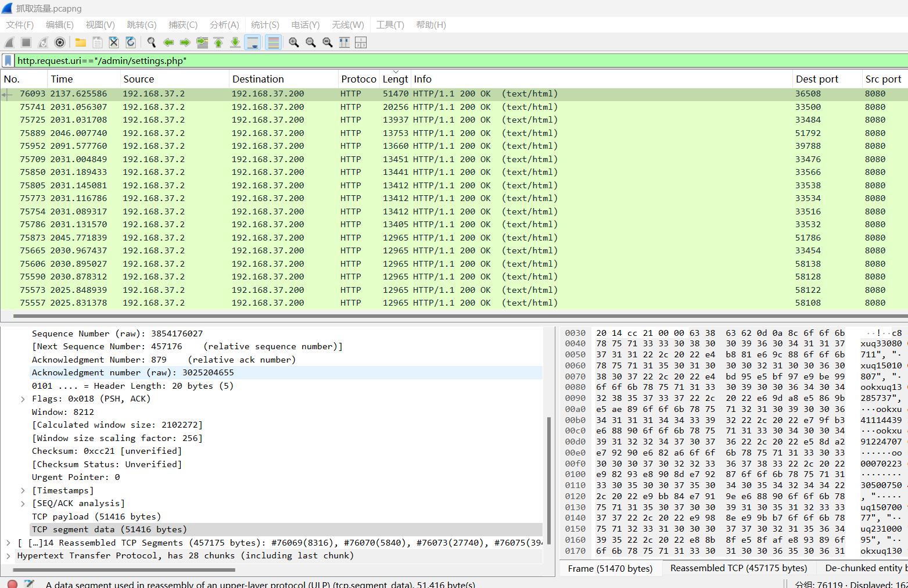The image size is (908, 588).
Task: Switch to Reassembled TCP (457175 bytes) tab
Action: [x=739, y=568]
